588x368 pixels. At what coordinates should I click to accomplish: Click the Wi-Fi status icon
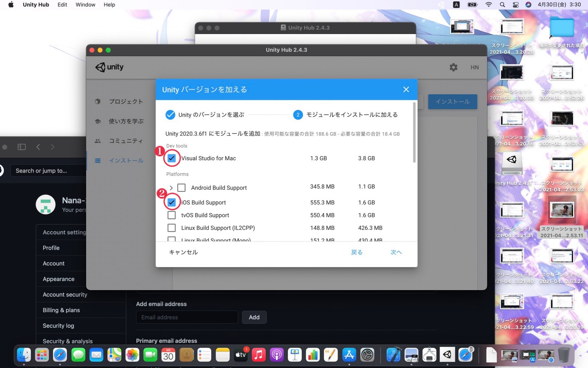pos(488,5)
